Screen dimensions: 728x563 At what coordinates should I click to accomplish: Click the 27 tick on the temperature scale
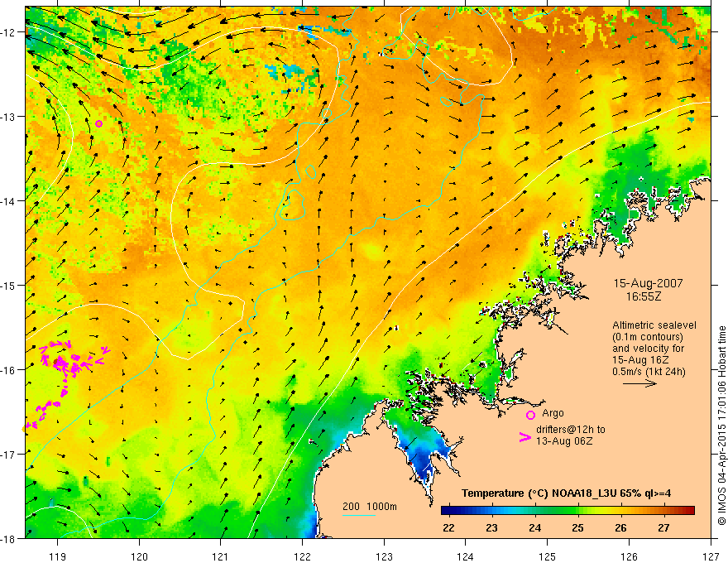click(664, 528)
